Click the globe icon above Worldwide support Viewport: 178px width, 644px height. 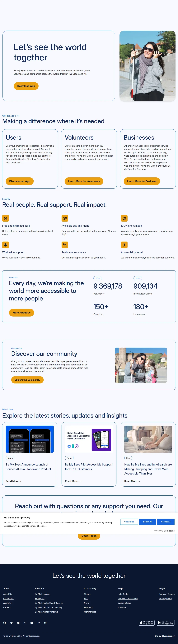6,245
